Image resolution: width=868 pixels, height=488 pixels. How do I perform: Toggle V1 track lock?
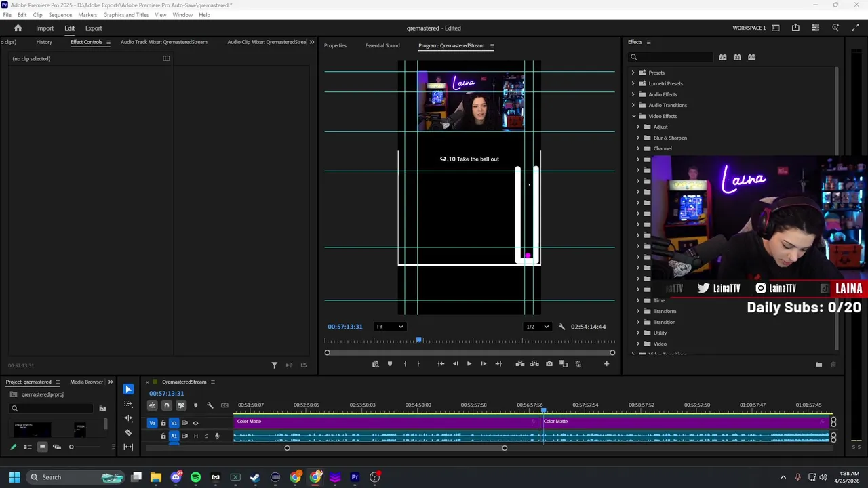163,423
